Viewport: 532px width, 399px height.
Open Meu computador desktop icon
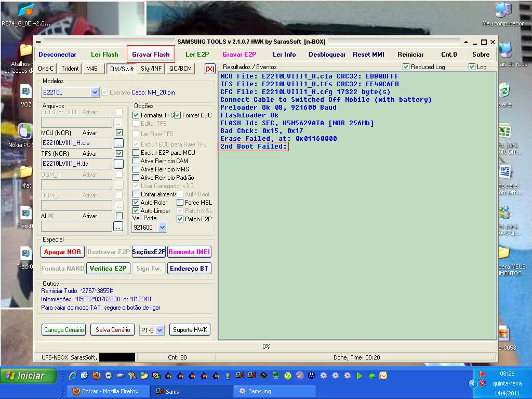pos(503,14)
